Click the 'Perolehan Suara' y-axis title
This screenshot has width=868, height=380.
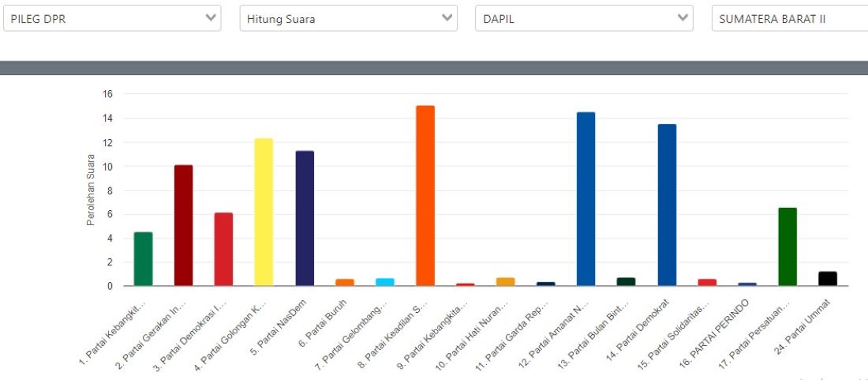tap(91, 190)
